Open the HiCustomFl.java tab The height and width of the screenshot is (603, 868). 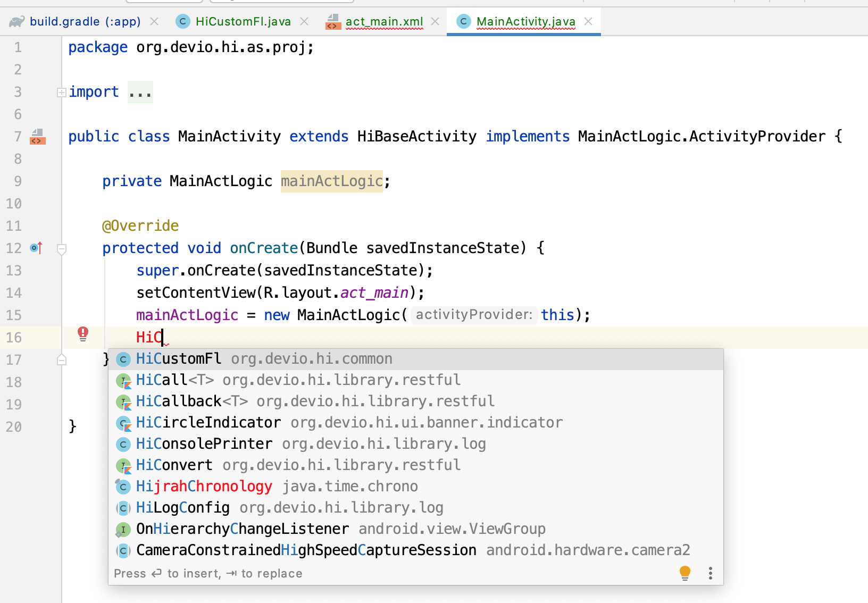(243, 21)
